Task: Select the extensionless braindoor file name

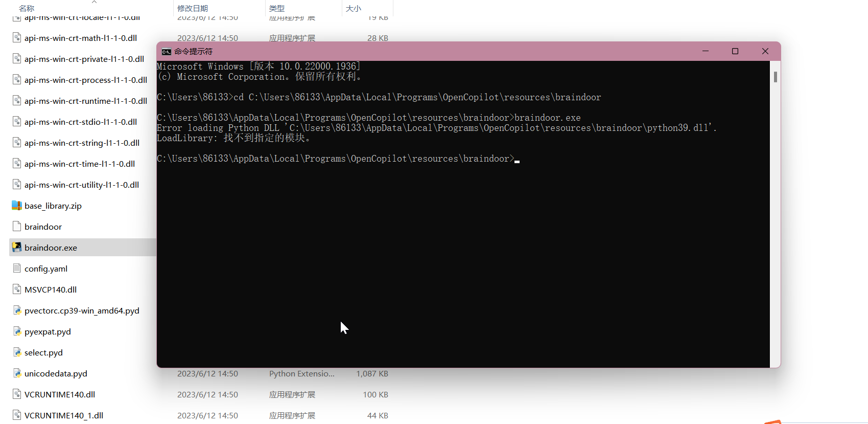Action: pos(43,227)
